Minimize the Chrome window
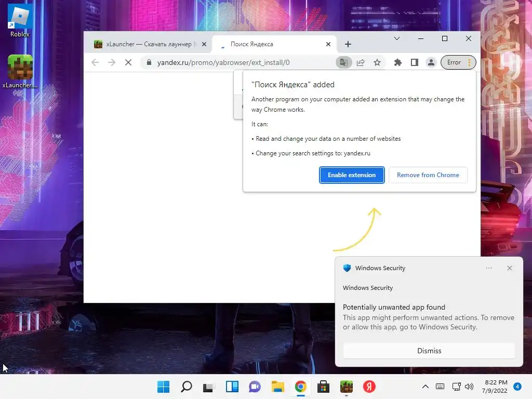 (x=421, y=38)
